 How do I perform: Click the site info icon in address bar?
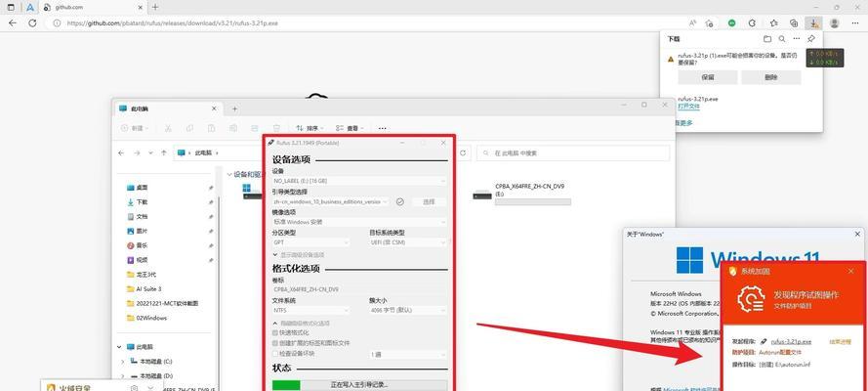(57, 23)
